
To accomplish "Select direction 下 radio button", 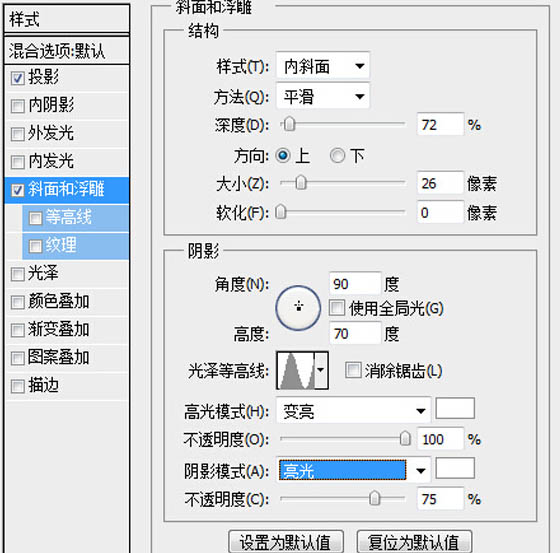I will (338, 156).
